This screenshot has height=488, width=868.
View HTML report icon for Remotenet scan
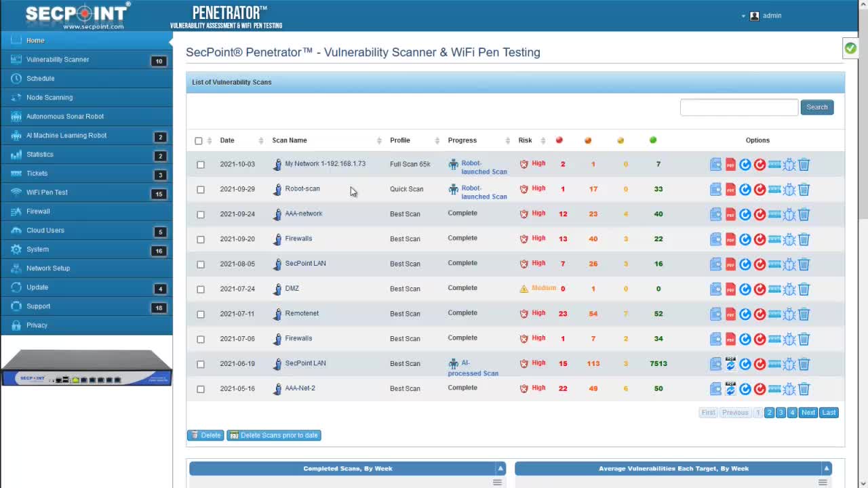(715, 314)
